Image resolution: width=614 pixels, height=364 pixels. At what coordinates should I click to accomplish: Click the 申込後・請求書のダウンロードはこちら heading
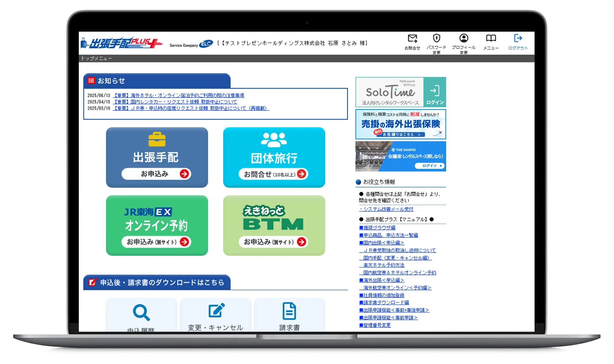coord(162,282)
